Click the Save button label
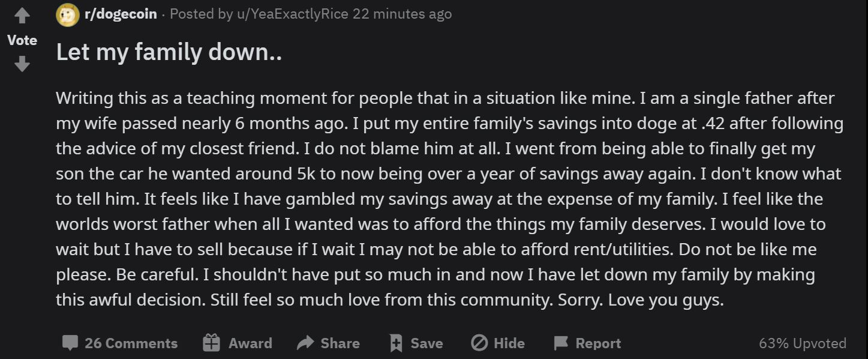Screen dimensions: 868x359 427,343
